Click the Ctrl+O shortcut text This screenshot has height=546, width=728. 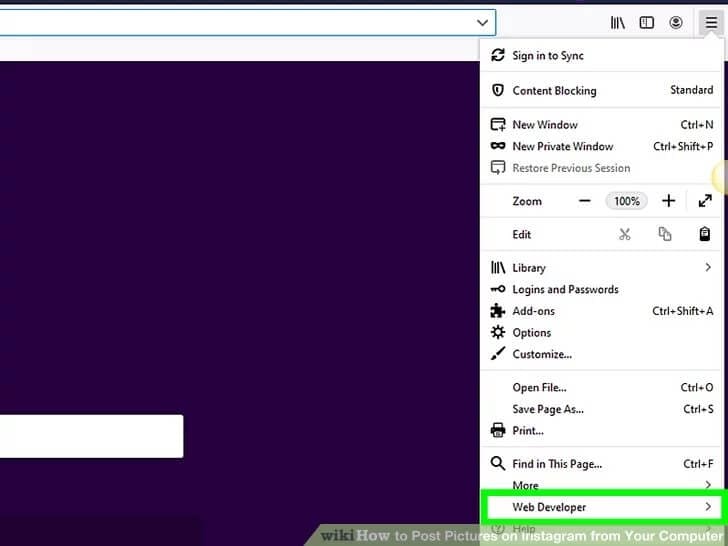(697, 387)
